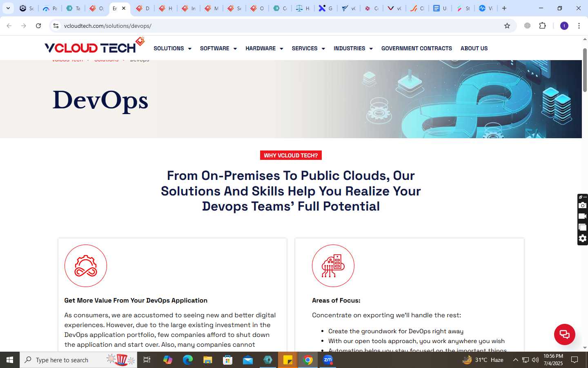Start recording with side video camera icon
Image resolution: width=588 pixels, height=368 pixels.
pyautogui.click(x=583, y=216)
